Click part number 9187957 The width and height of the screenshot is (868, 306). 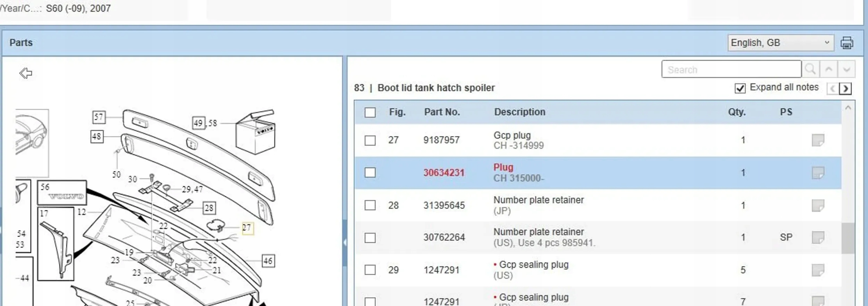coord(441,140)
